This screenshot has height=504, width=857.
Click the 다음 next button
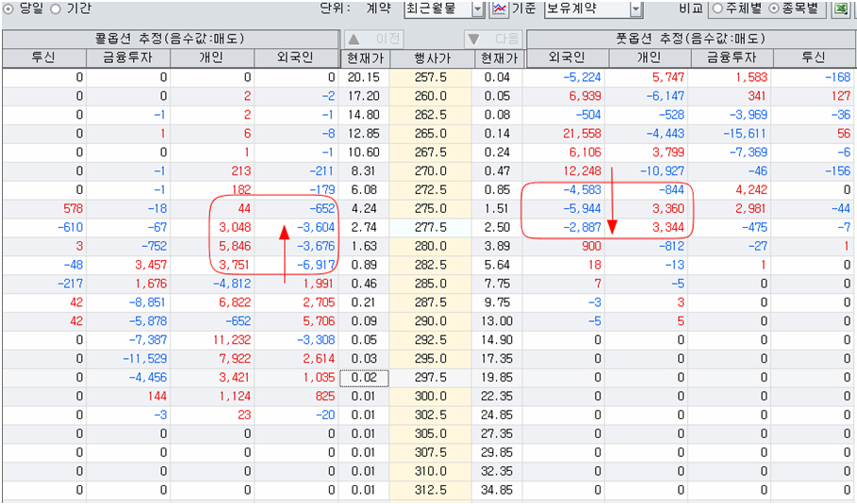pos(494,40)
